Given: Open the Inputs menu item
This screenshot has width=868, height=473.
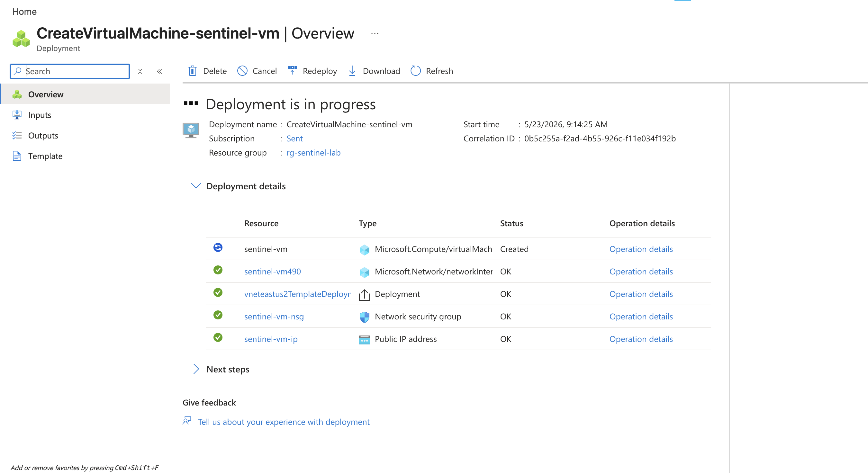Looking at the screenshot, I should tap(40, 115).
